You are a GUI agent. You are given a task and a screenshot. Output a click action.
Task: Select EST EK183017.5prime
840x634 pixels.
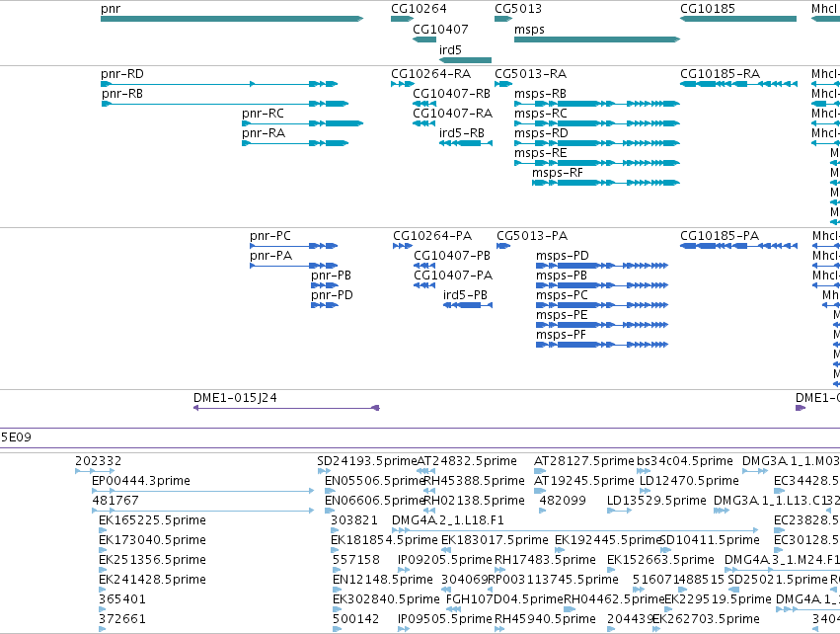tap(446, 550)
